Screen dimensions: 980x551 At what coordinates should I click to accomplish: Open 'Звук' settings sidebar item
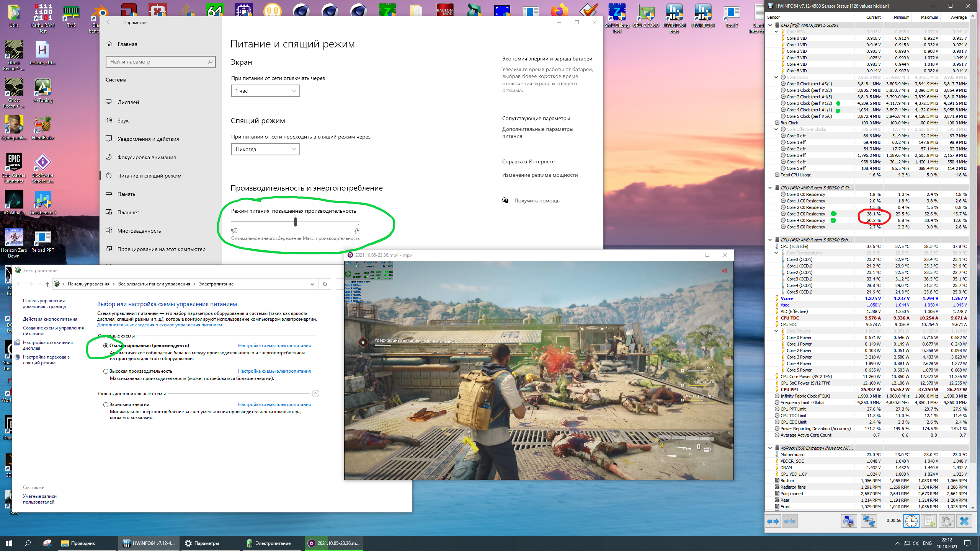coord(123,121)
